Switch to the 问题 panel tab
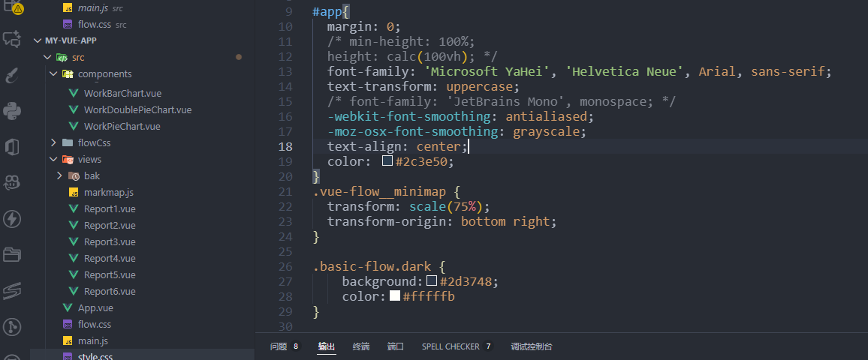This screenshot has width=868, height=360. (279, 346)
